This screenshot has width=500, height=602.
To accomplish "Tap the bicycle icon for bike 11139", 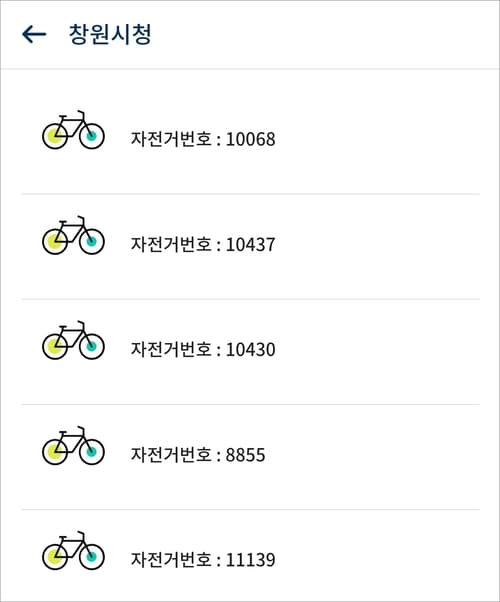I will pyautogui.click(x=73, y=551).
